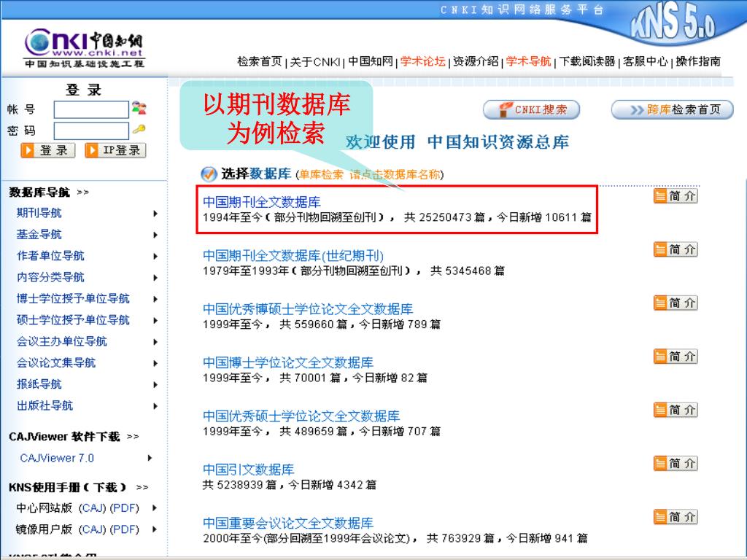Click the 数据库导航 heading
Image resolution: width=747 pixels, height=560 pixels.
click(39, 192)
